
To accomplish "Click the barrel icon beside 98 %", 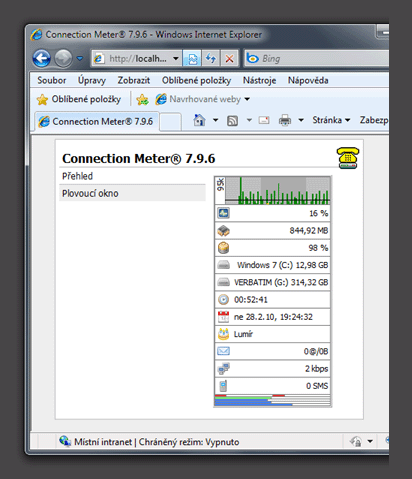I will [223, 248].
